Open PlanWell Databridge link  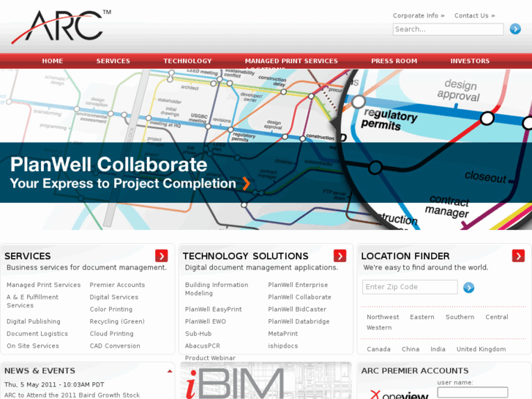pos(299,321)
